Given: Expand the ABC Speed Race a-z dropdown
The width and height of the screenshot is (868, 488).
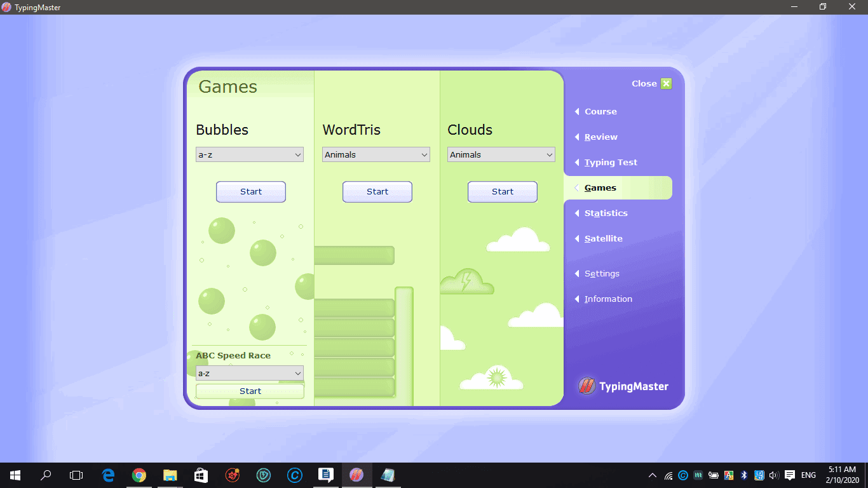Looking at the screenshot, I should click(250, 373).
